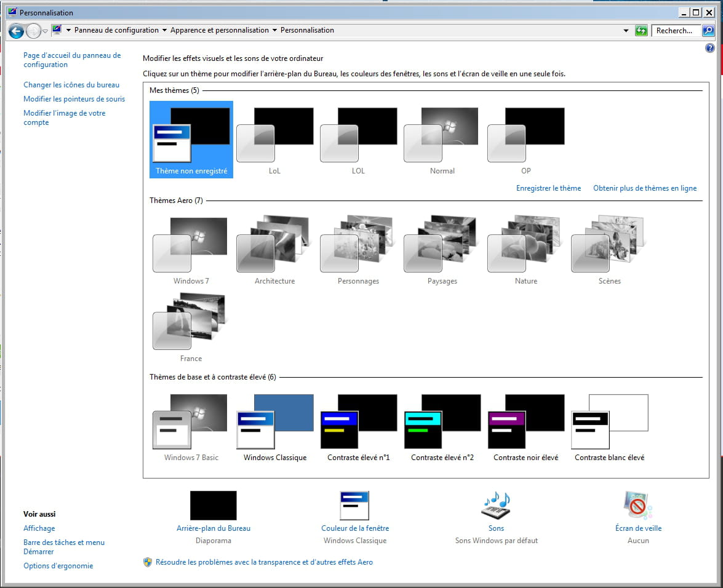This screenshot has height=588, width=723.
Task: Open Couleur de la fenêtre window icon
Action: (x=354, y=506)
